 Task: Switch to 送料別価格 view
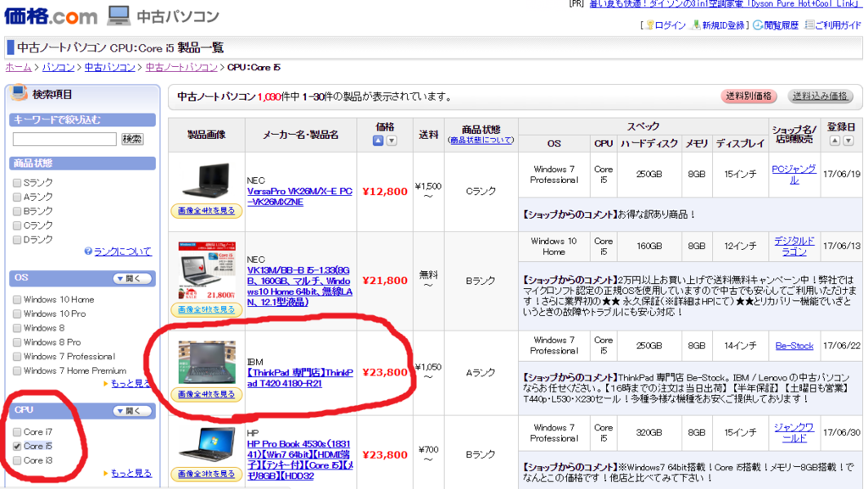(748, 96)
